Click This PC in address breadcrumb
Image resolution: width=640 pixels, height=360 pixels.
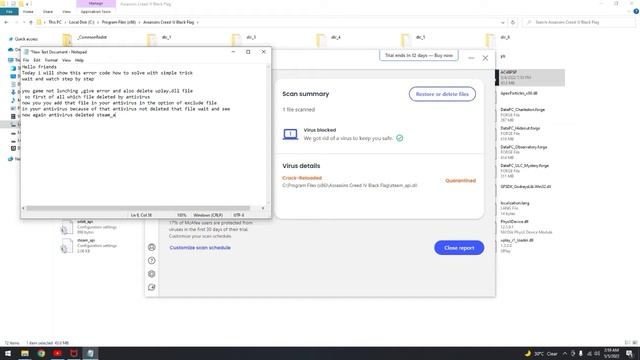pyautogui.click(x=55, y=22)
